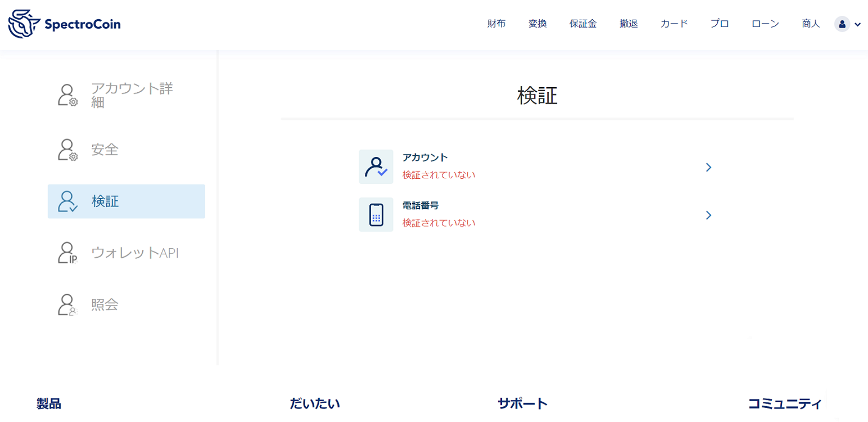Click the 撤退 top menu item
868x422 pixels.
pyautogui.click(x=629, y=24)
